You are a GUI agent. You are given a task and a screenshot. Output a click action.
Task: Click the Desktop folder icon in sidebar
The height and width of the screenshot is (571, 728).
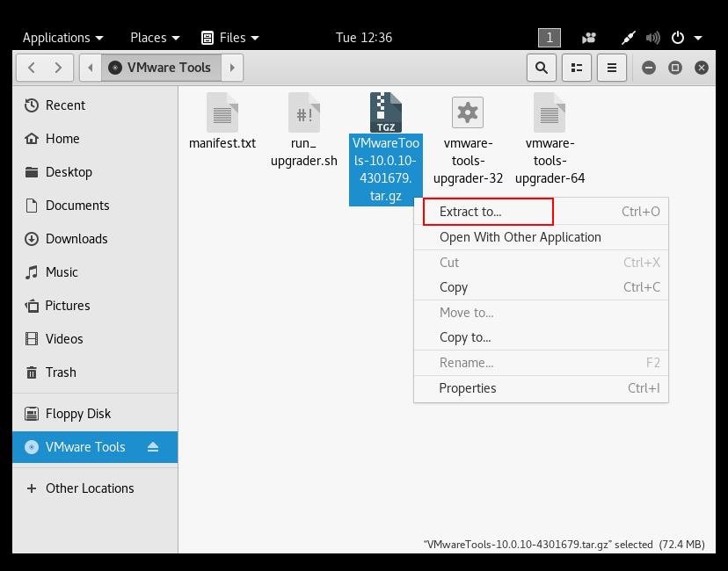tap(32, 172)
